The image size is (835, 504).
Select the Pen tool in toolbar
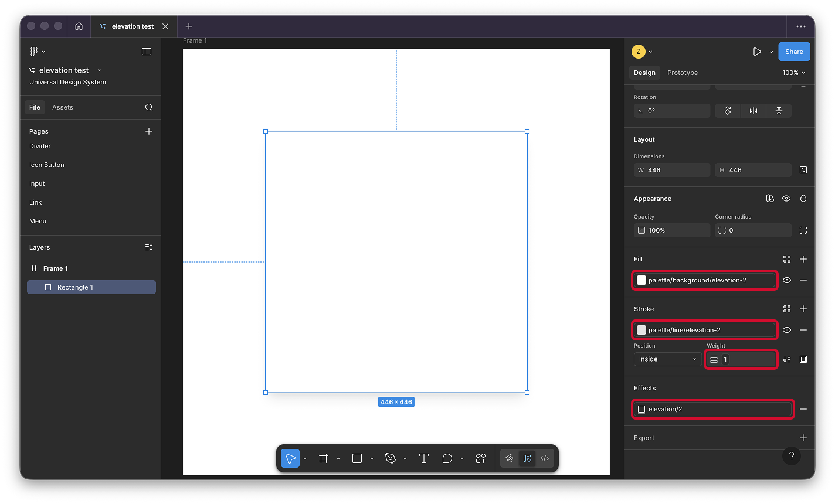pyautogui.click(x=391, y=458)
